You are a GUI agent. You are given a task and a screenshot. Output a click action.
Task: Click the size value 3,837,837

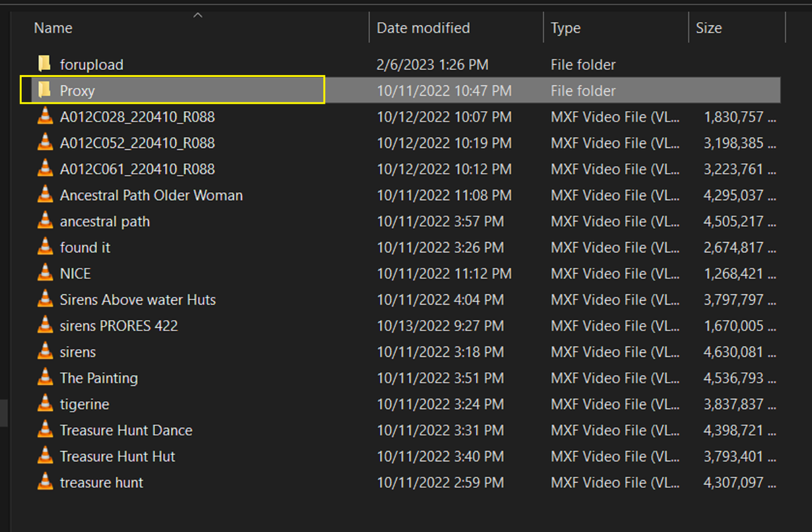(x=733, y=404)
